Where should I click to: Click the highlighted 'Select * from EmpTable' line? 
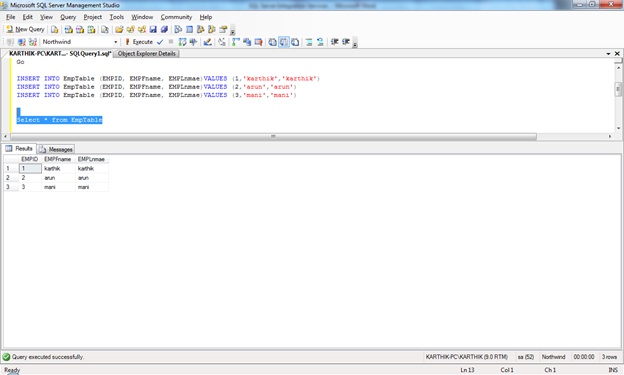[x=59, y=120]
